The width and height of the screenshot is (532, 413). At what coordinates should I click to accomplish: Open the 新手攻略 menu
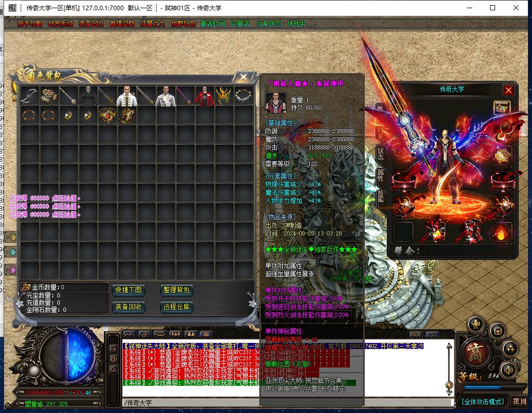[30, 24]
